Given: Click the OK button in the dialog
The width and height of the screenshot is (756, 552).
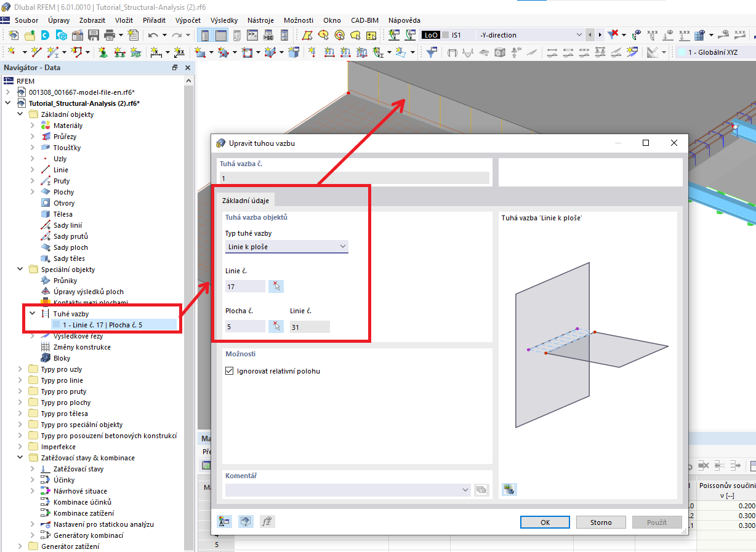Looking at the screenshot, I should 544,522.
